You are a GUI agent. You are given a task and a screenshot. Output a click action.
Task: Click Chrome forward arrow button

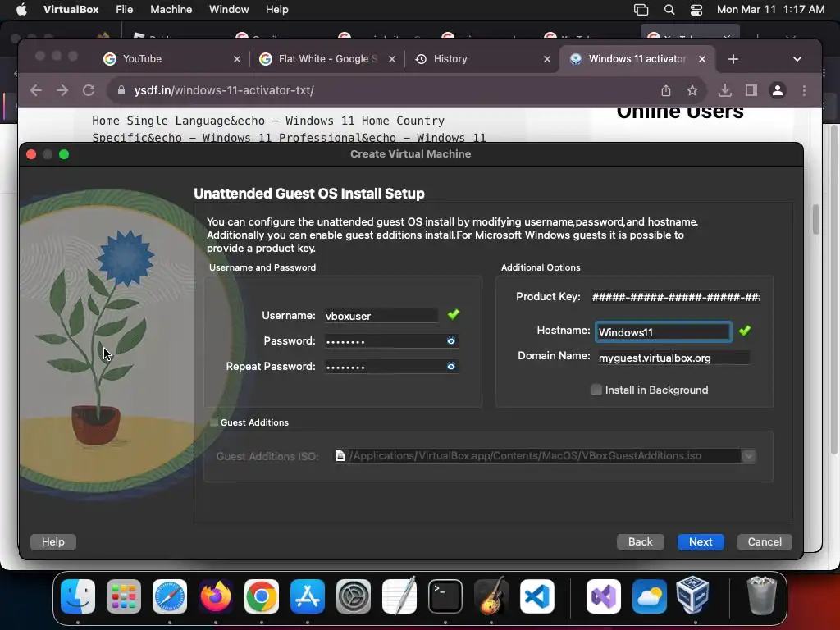pyautogui.click(x=62, y=90)
